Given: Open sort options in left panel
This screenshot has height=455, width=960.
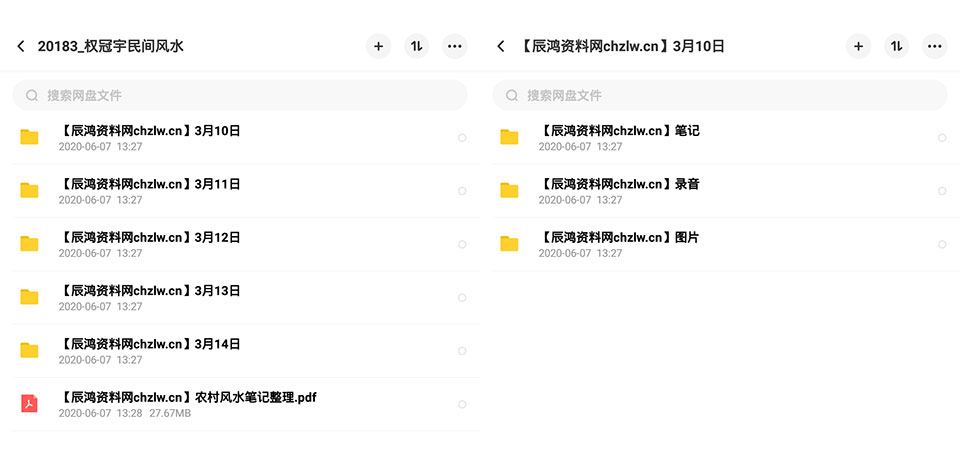Looking at the screenshot, I should (x=416, y=47).
